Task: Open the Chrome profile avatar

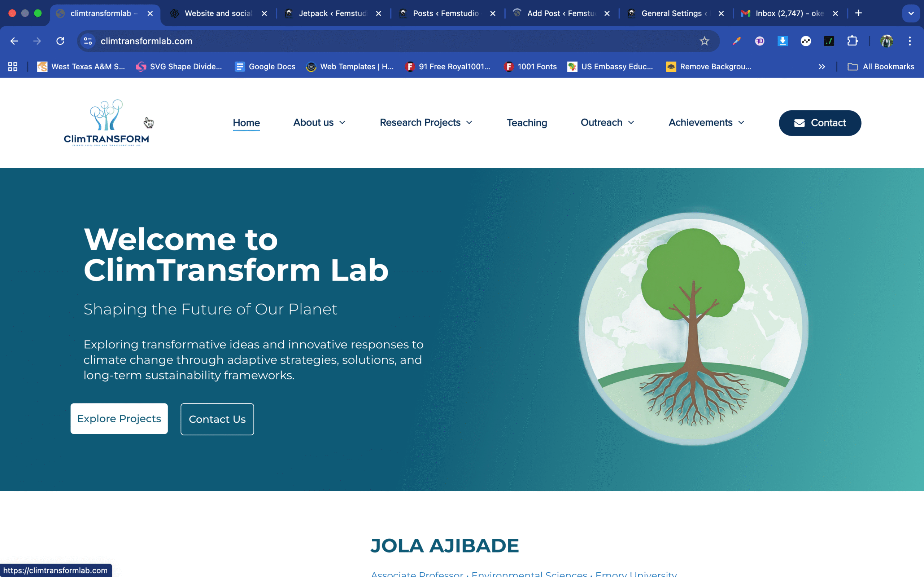Action: point(886,41)
